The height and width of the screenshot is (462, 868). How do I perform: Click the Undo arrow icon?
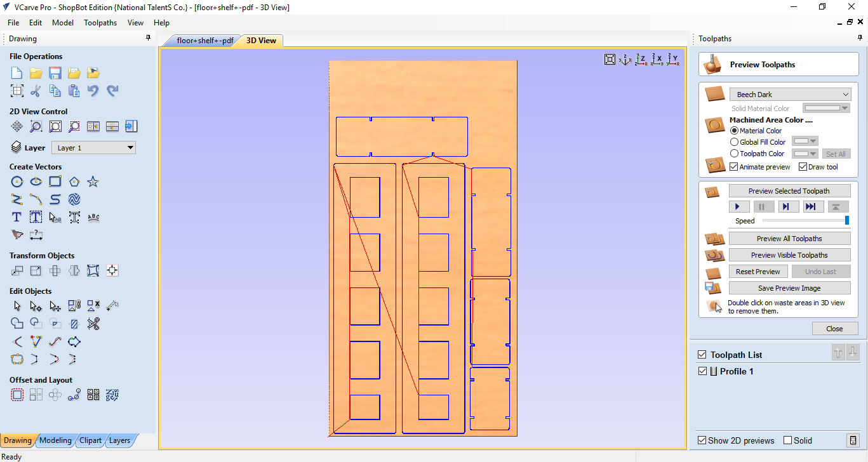pos(93,91)
